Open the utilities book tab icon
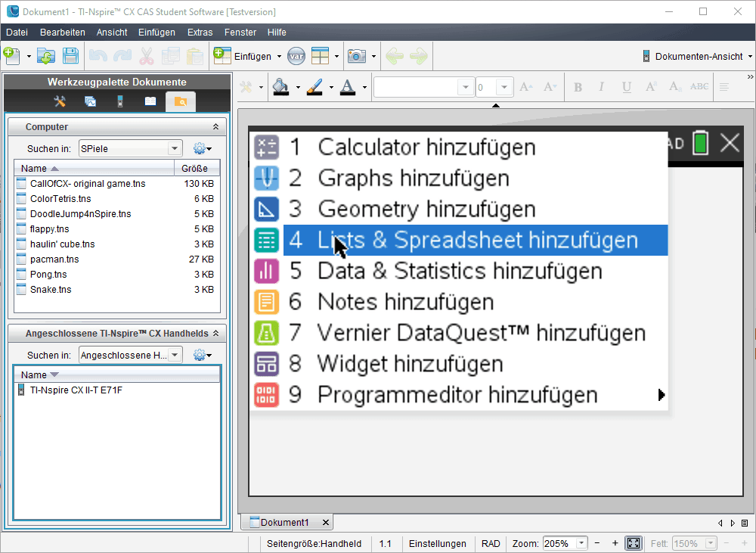 click(x=150, y=101)
